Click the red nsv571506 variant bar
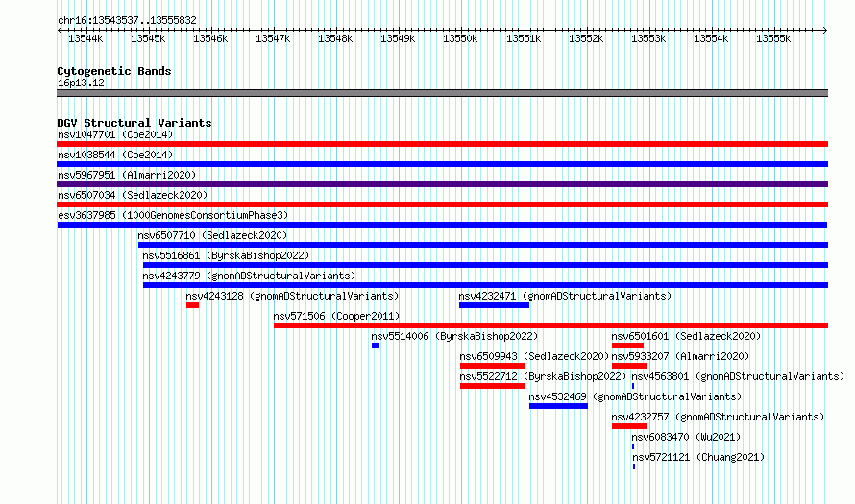Screen dimensions: 855x504 [550, 325]
